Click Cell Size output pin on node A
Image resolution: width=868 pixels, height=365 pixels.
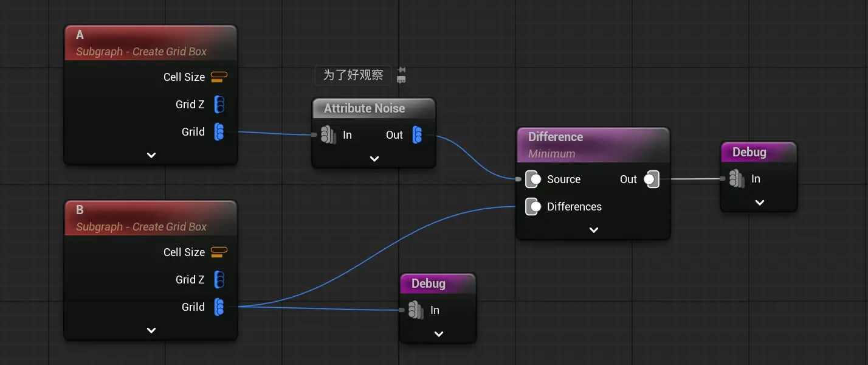point(219,77)
